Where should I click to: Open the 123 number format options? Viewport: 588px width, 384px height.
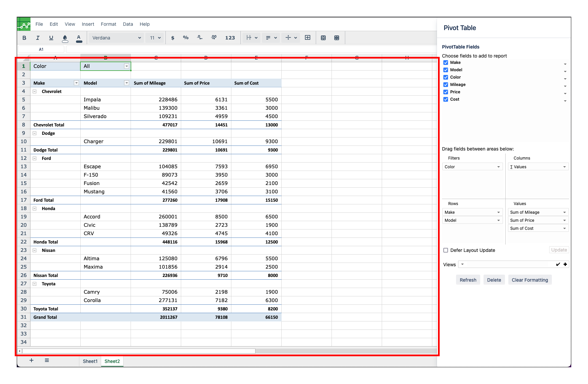tap(230, 37)
